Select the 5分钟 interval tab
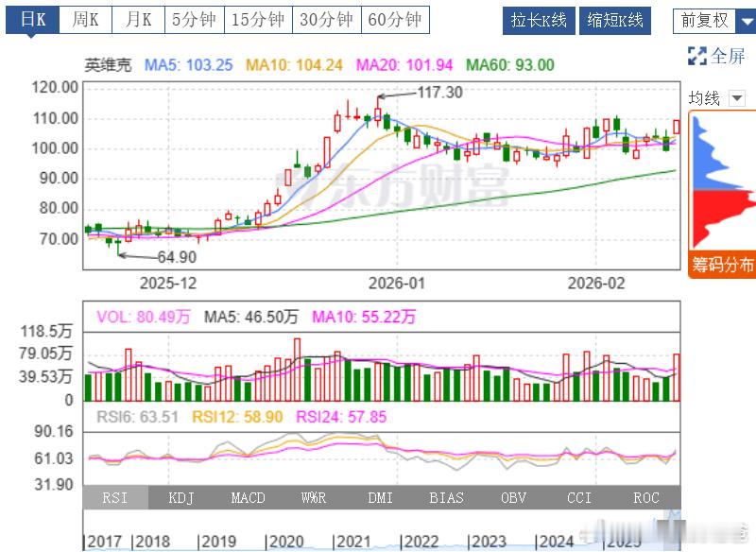756x552 pixels. (195, 20)
